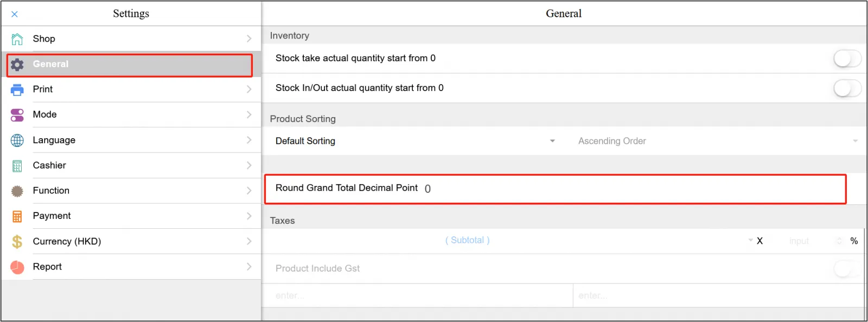
Task: Click the Cashier calculator icon
Action: coord(17,165)
